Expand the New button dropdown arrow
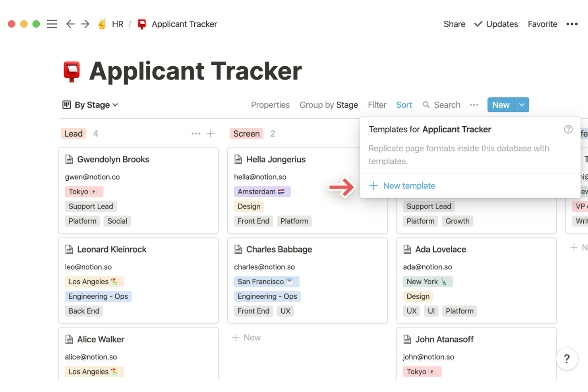Image resolution: width=588 pixels, height=392 pixels. coord(522,105)
